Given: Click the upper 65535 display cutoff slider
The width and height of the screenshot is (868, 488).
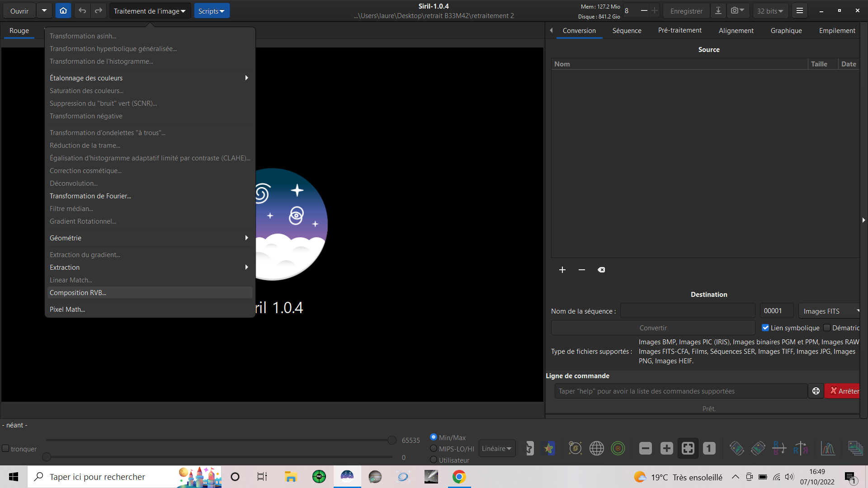Looking at the screenshot, I should coord(392,440).
